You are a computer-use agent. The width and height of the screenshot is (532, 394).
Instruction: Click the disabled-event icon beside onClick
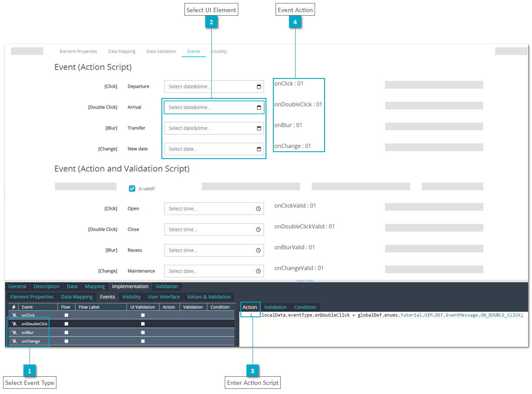coord(14,315)
